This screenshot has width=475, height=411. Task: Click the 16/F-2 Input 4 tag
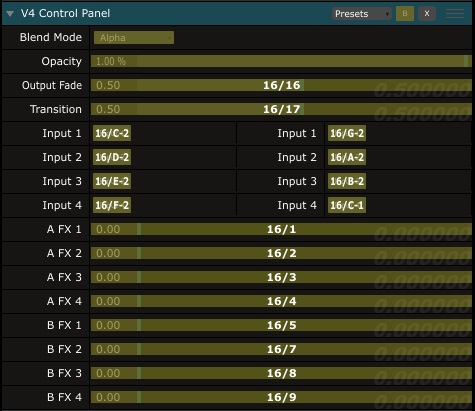point(112,205)
